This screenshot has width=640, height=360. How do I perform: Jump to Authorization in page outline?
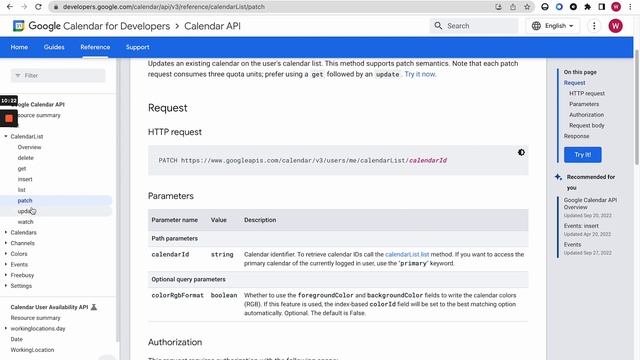[x=587, y=115]
